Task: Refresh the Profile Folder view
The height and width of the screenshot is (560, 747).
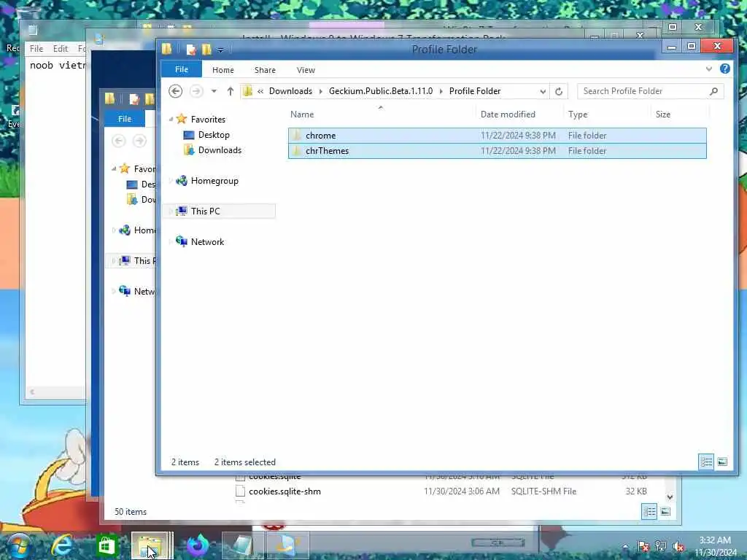Action: [559, 91]
